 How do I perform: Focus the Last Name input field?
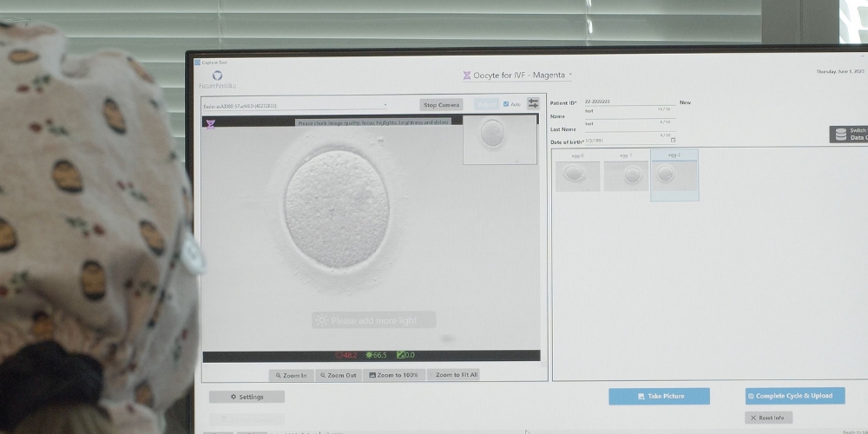tap(628, 128)
